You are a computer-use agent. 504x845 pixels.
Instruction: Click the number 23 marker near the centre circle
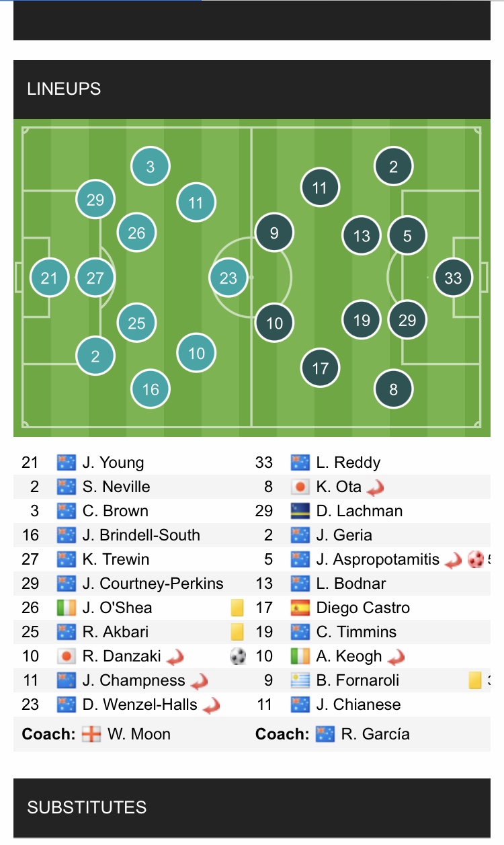point(228,277)
